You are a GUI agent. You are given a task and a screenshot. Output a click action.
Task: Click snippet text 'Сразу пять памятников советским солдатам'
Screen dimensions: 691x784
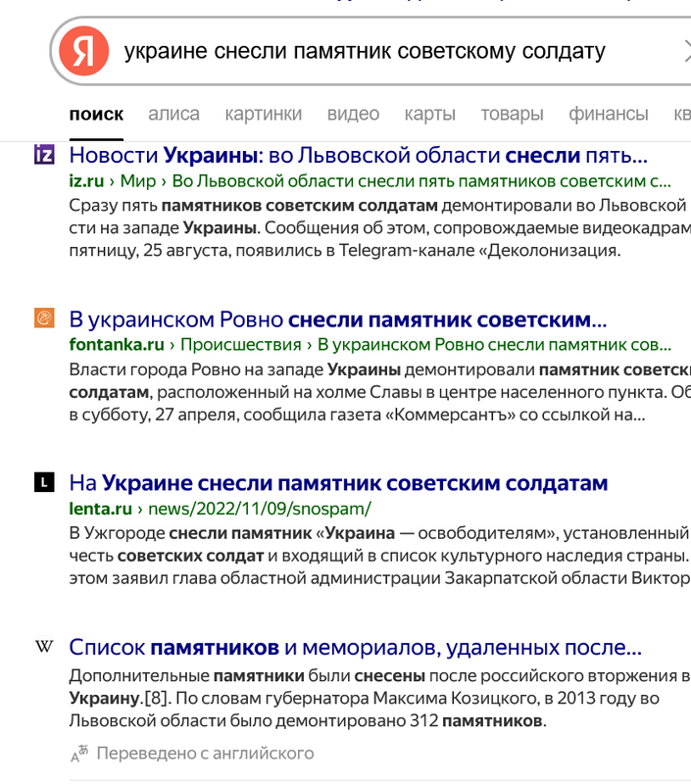point(254,206)
